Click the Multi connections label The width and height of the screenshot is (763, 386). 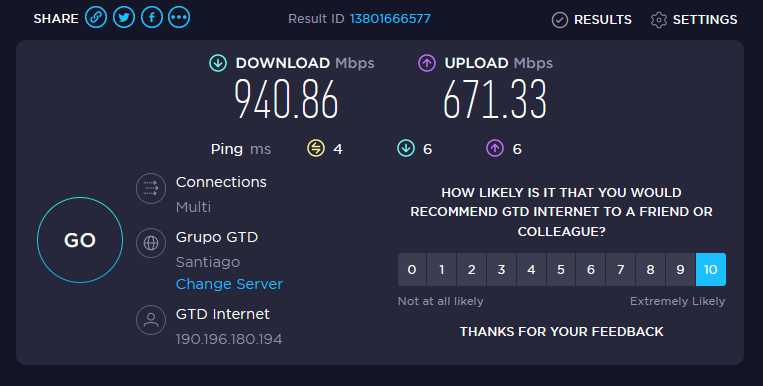pos(193,207)
